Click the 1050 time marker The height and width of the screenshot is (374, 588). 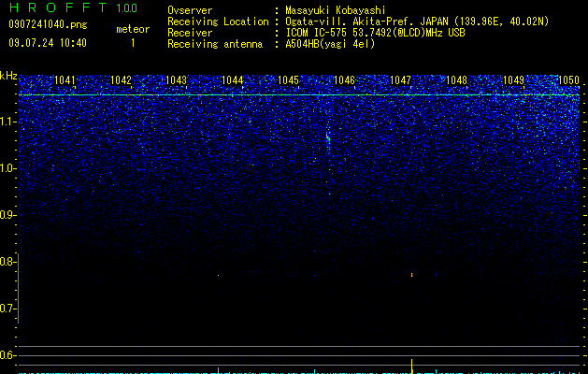569,79
